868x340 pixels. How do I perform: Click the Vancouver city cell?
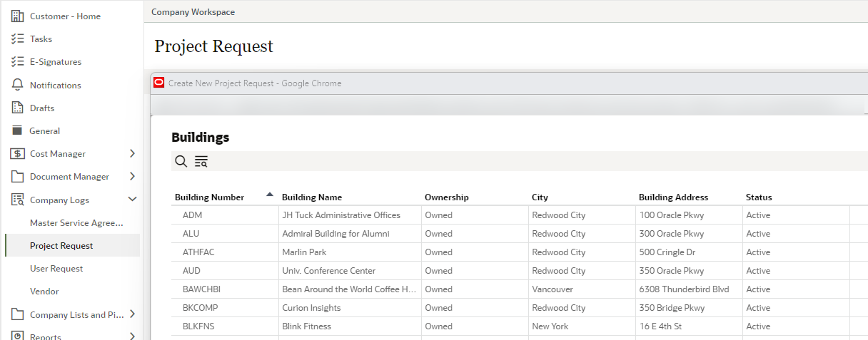(x=552, y=289)
